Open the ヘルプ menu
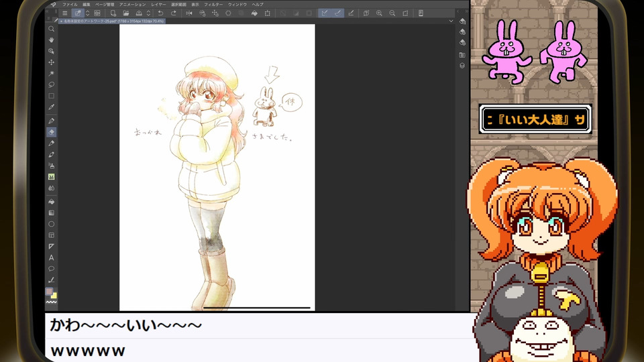The height and width of the screenshot is (362, 644). 258,5
